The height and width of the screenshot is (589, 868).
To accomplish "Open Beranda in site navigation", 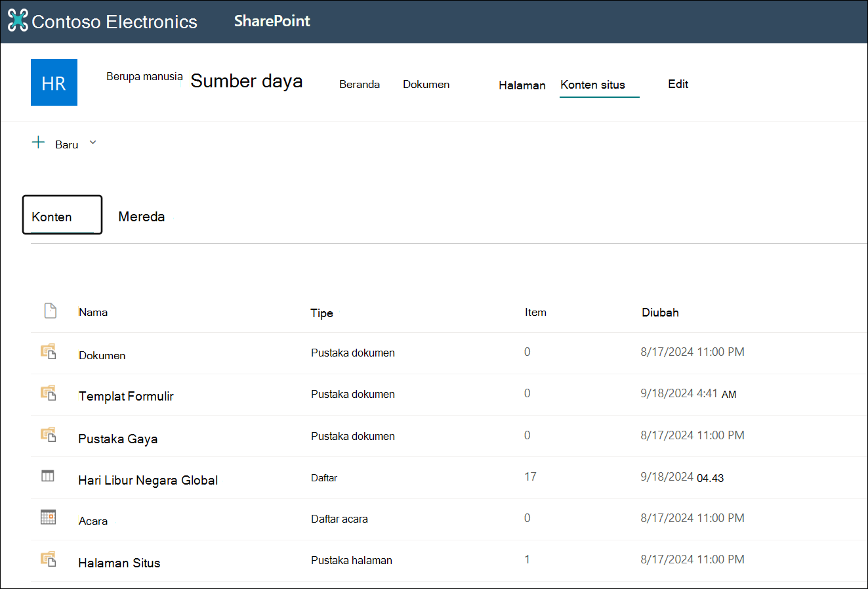I will [360, 84].
